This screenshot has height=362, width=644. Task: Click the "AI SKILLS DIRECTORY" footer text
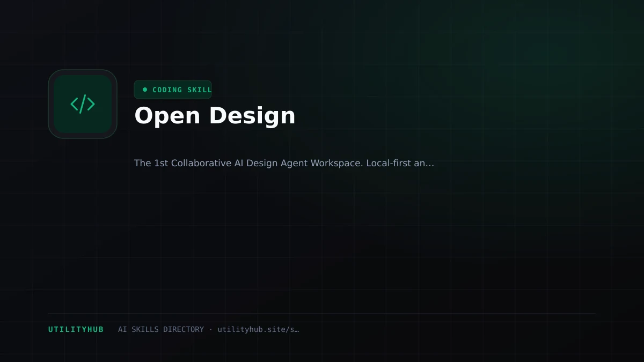point(161,329)
